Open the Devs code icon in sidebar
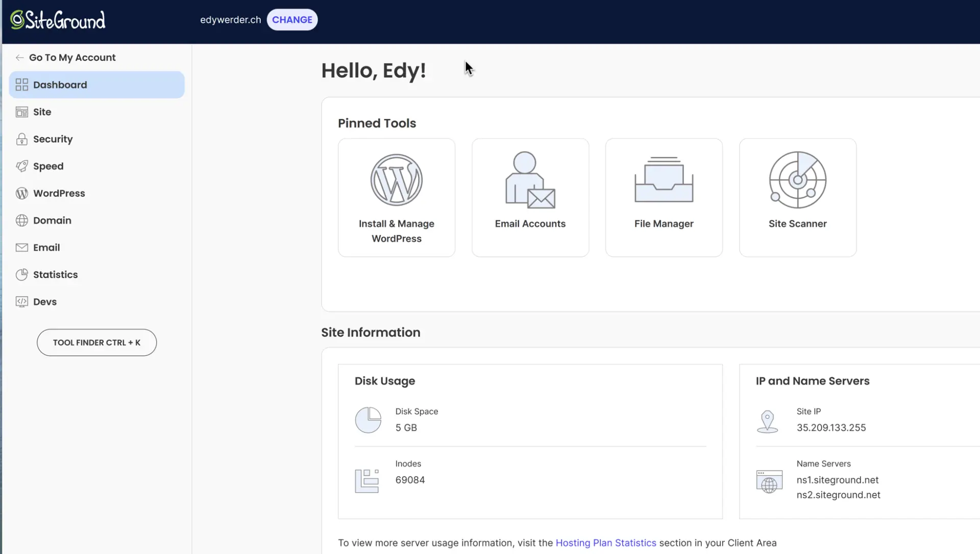Viewport: 980px width, 554px height. coord(21,301)
